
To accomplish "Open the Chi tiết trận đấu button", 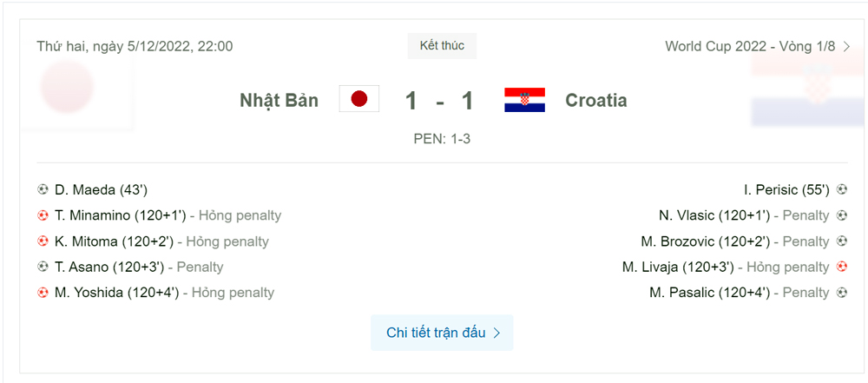I will pos(442,333).
